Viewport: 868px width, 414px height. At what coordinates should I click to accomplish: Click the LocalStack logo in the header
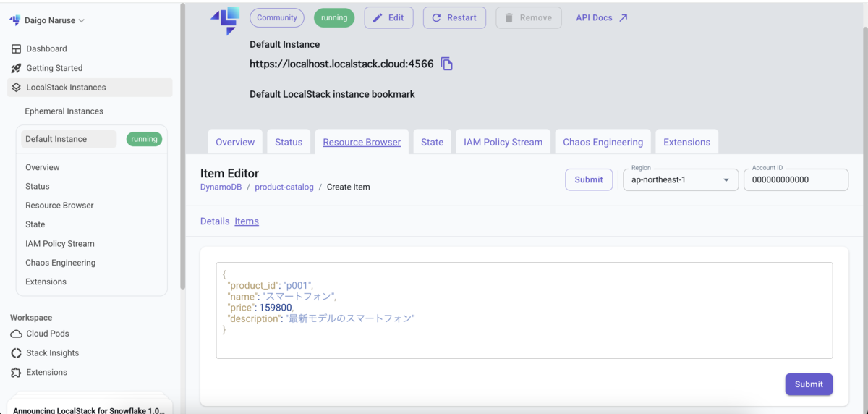tap(225, 21)
